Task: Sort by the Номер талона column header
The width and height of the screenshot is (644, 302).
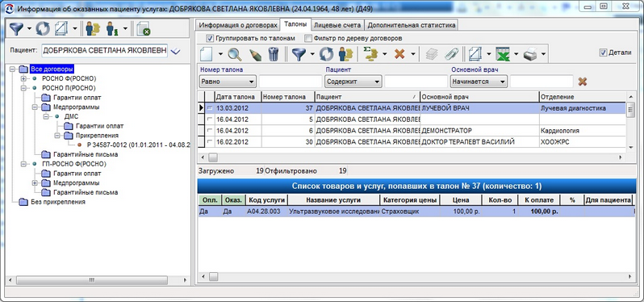Action: 288,97
